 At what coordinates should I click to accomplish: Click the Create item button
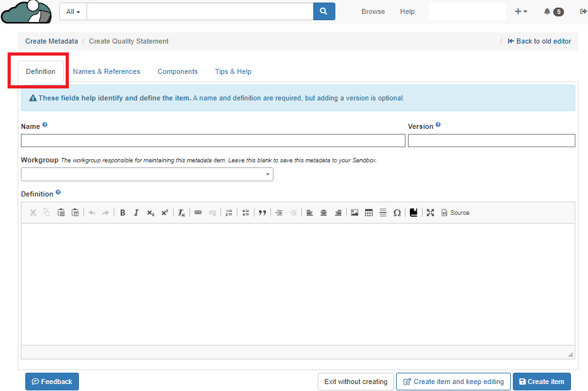click(541, 382)
